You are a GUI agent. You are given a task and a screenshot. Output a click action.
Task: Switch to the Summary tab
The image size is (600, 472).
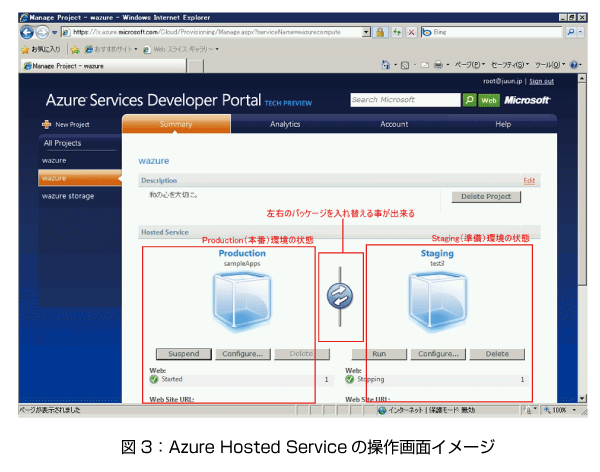tap(176, 124)
